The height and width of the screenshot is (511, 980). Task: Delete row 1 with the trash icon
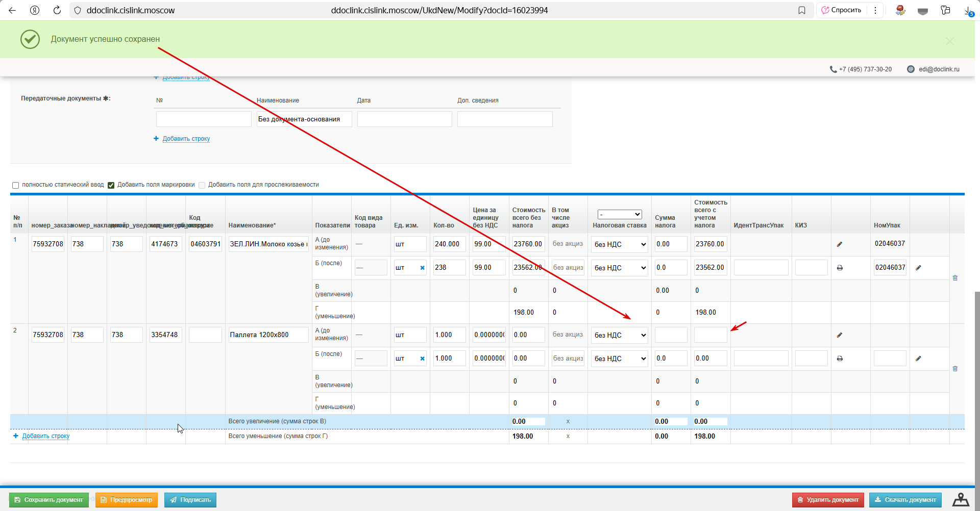955,278
